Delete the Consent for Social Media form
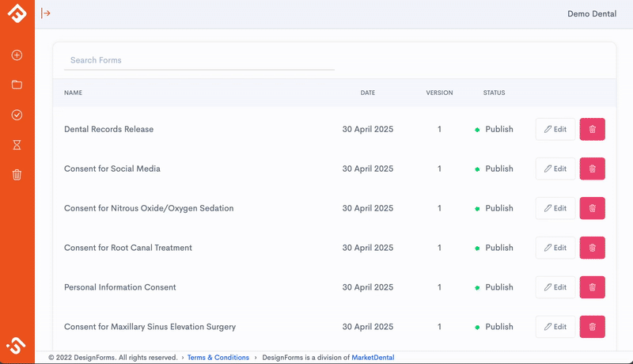Image resolution: width=633 pixels, height=364 pixels. coord(592,169)
